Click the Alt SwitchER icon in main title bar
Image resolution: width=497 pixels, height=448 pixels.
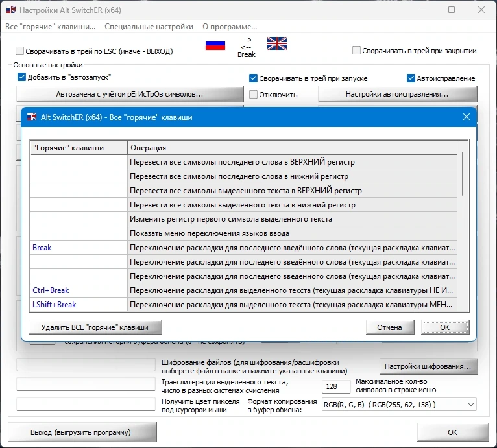[x=11, y=10]
